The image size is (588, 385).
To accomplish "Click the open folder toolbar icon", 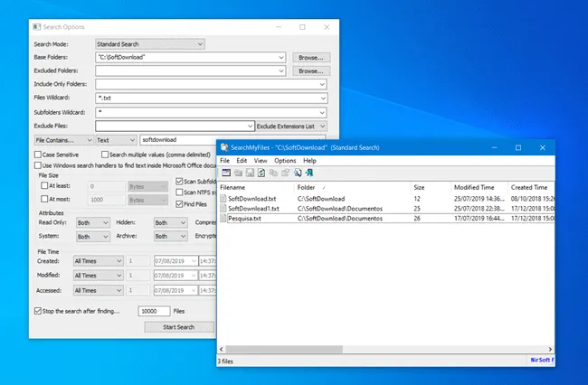I will point(238,173).
